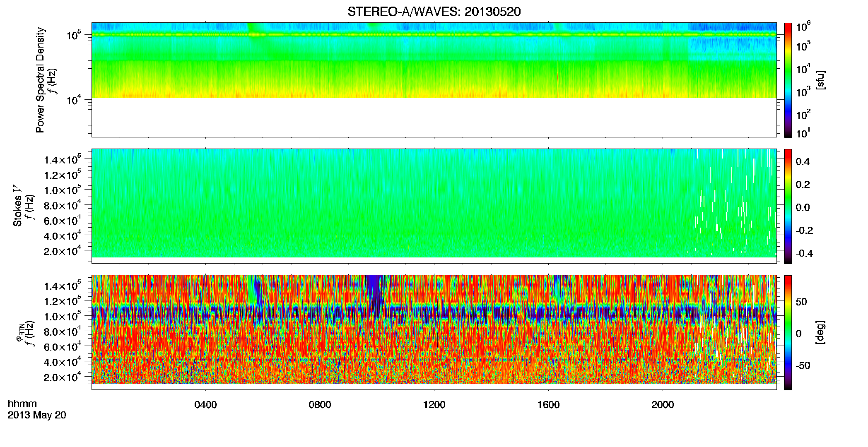Pick a color on the sfu power colorbar
This screenshot has width=868, height=447.
coord(788,80)
